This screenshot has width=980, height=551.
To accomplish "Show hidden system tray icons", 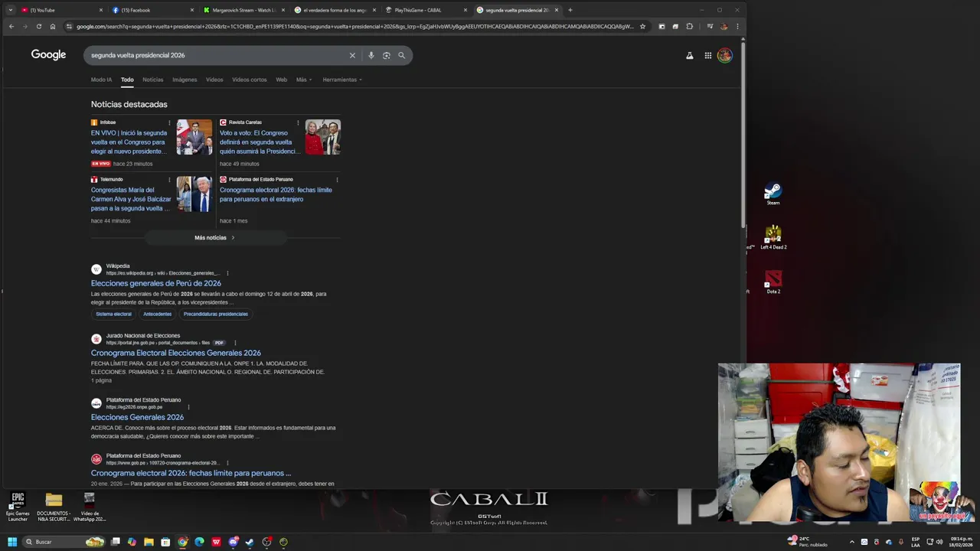I will coord(852,542).
